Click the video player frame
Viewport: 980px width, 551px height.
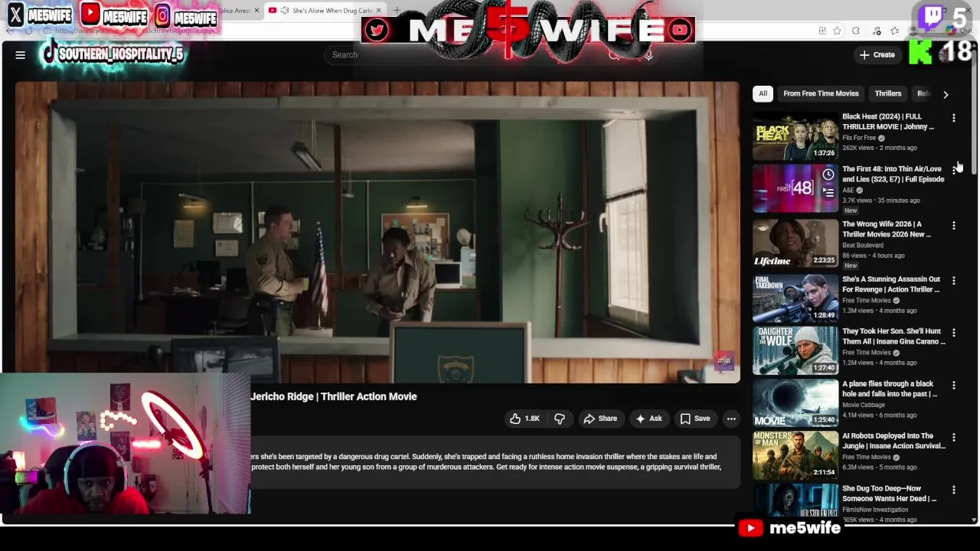[x=377, y=232]
